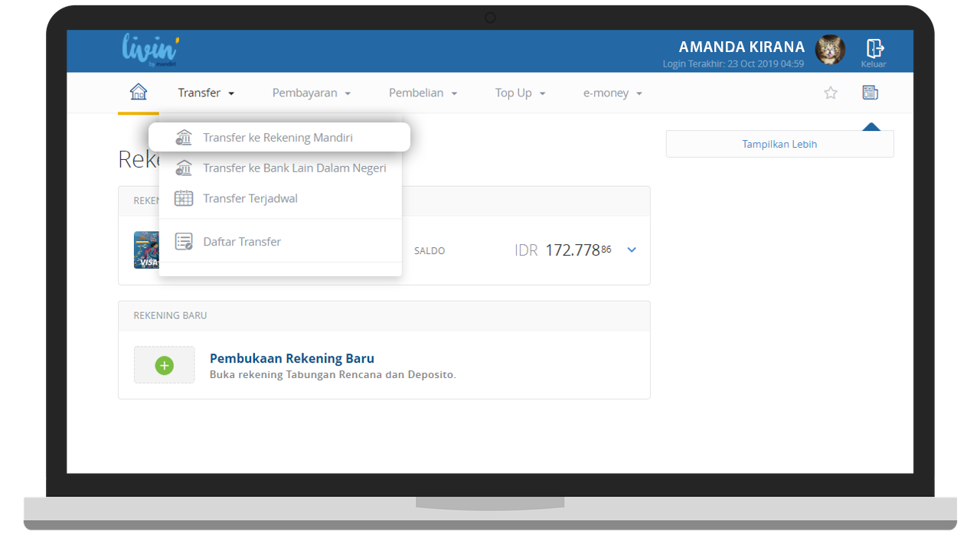Expand the Top Up dropdown
The height and width of the screenshot is (551, 980).
(520, 93)
